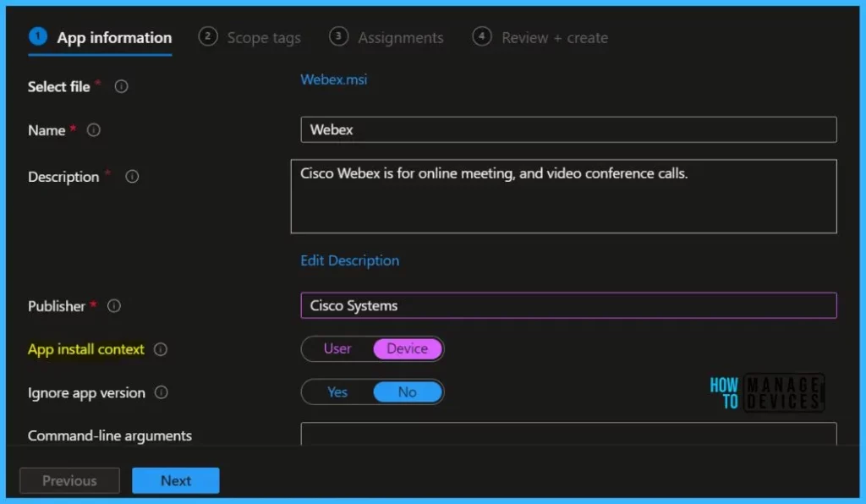
Task: Click the info icon next to Publisher
Action: [x=114, y=306]
